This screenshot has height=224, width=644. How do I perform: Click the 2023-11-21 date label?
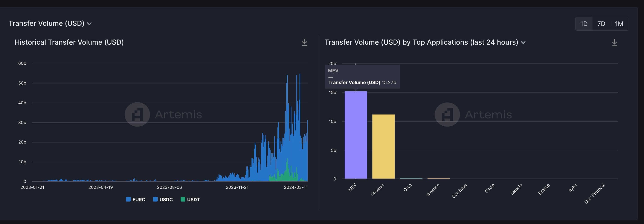point(237,187)
